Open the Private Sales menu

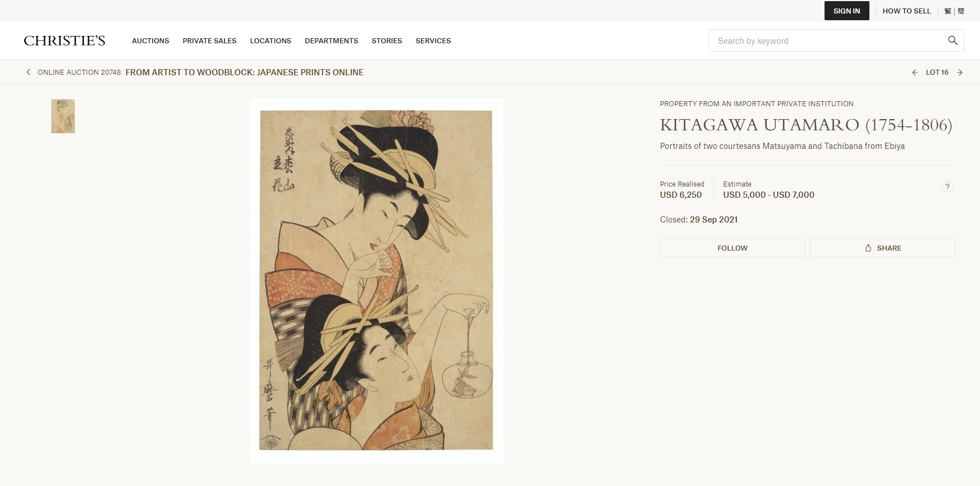pyautogui.click(x=209, y=40)
